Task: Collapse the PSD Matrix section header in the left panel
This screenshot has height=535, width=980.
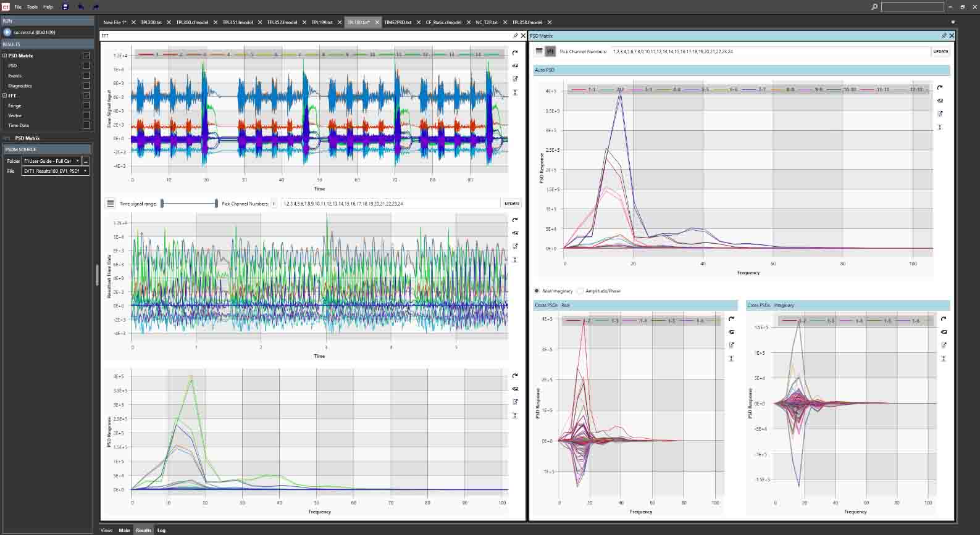Action: tap(7, 138)
